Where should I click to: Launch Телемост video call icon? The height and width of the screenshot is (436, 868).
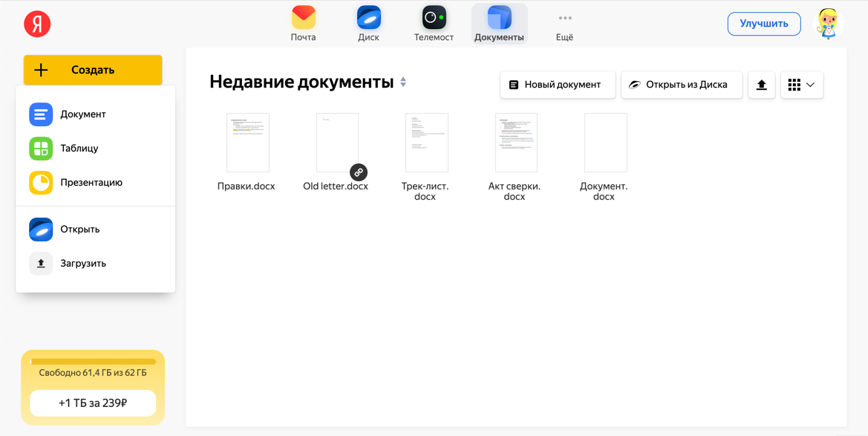434,18
